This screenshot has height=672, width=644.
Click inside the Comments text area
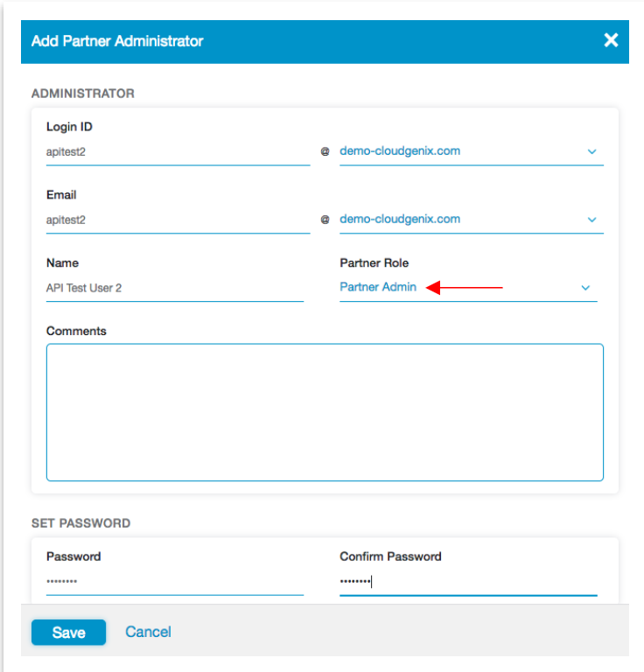[325, 411]
